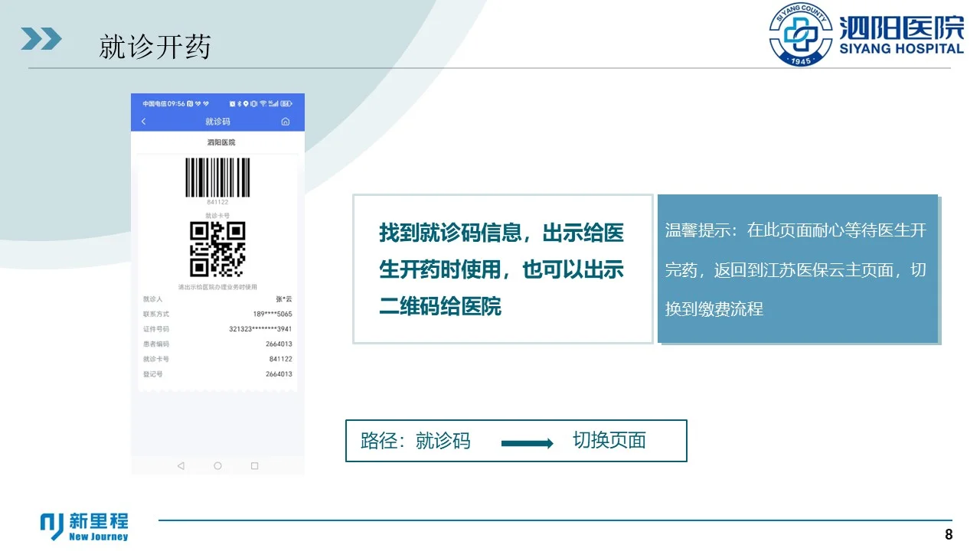
Task: Tap the Bluetooth icon in the status bar
Action: coord(240,104)
